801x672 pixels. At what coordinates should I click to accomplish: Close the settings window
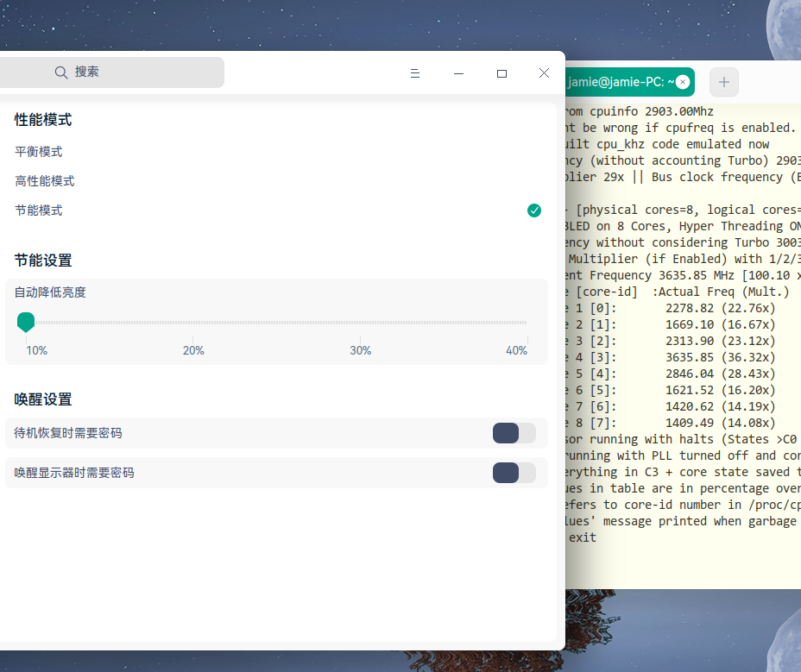(544, 73)
